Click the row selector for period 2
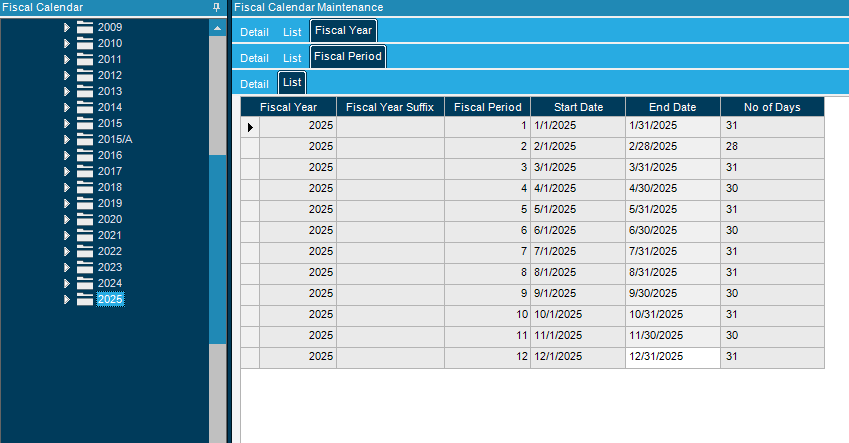 tap(250, 148)
